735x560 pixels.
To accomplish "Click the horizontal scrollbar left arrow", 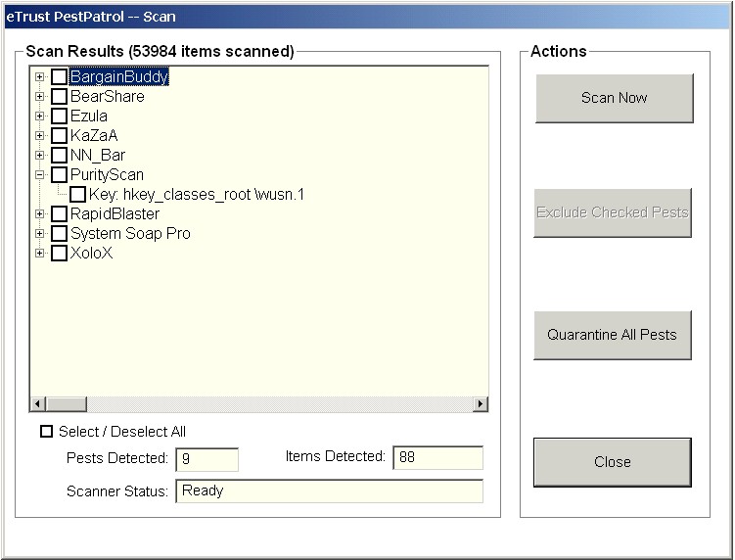I will coord(38,403).
